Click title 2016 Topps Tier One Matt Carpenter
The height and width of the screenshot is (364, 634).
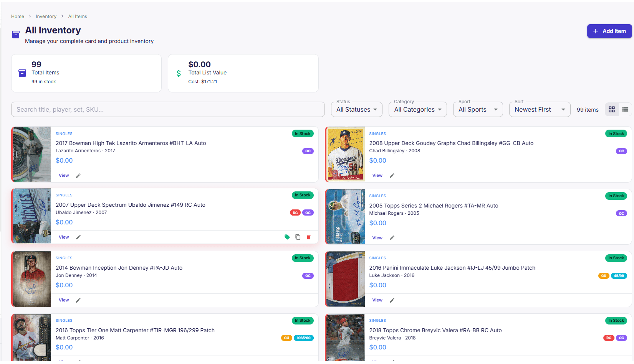(135, 330)
